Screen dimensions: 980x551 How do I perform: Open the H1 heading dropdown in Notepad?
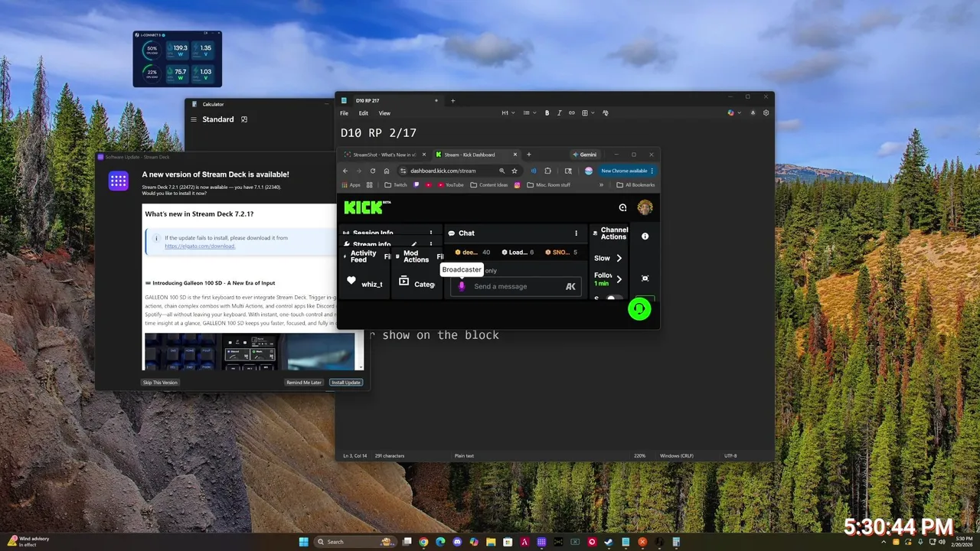click(x=508, y=112)
